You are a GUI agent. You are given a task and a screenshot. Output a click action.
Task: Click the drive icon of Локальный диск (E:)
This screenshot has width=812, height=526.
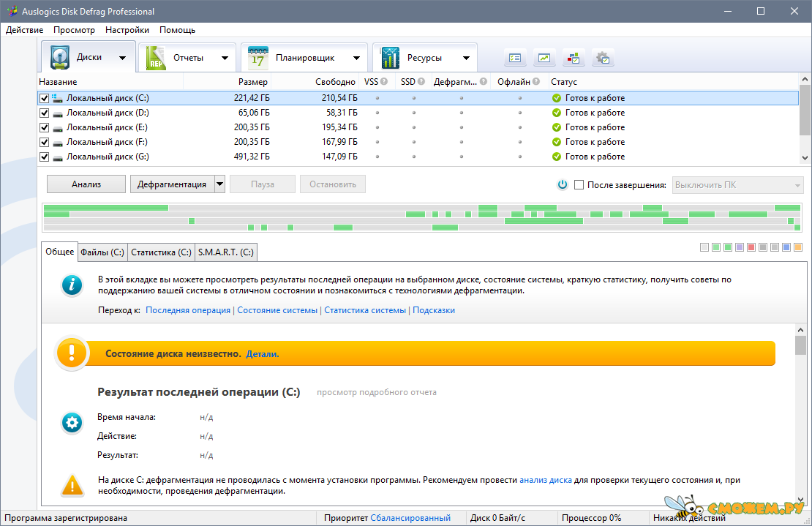coord(58,127)
